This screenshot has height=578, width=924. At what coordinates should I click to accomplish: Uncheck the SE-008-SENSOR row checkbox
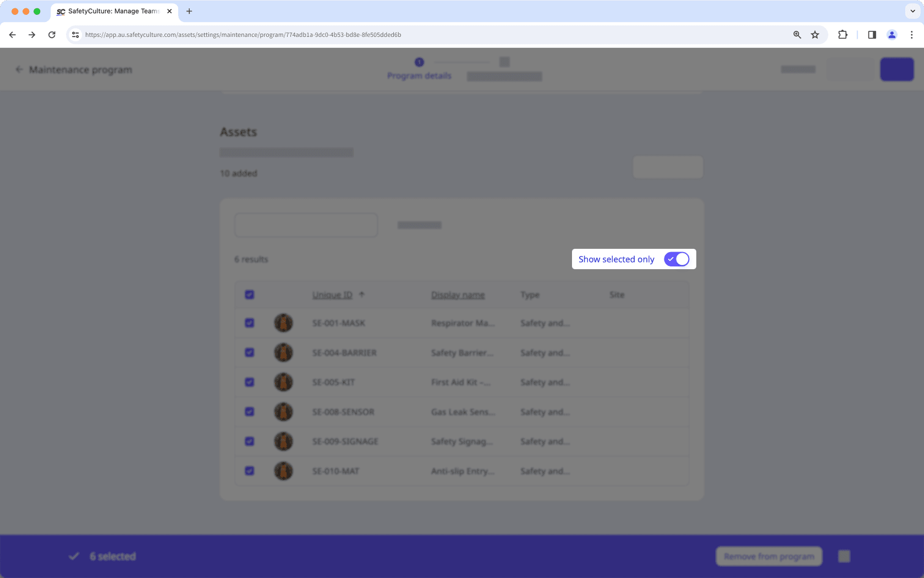pyautogui.click(x=249, y=411)
